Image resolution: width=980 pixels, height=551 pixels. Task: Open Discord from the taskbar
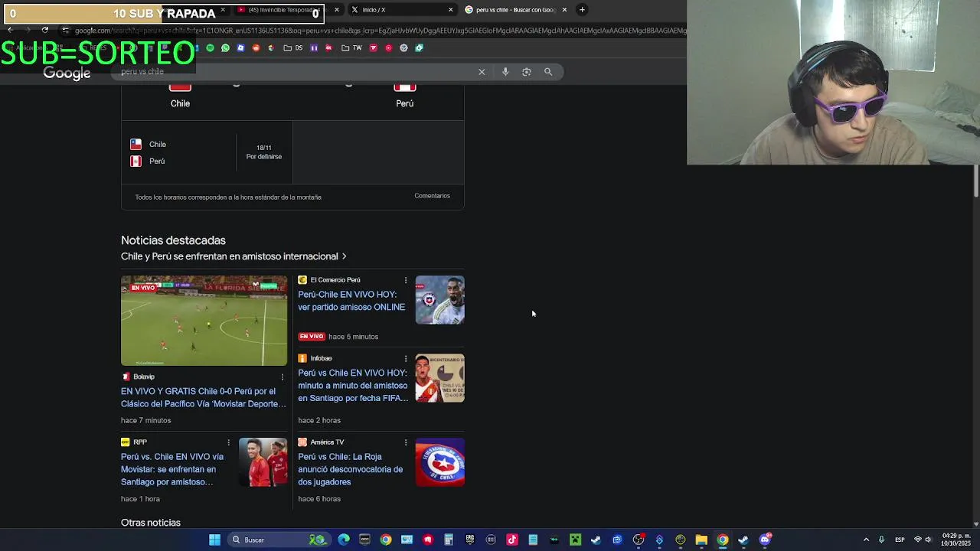765,540
